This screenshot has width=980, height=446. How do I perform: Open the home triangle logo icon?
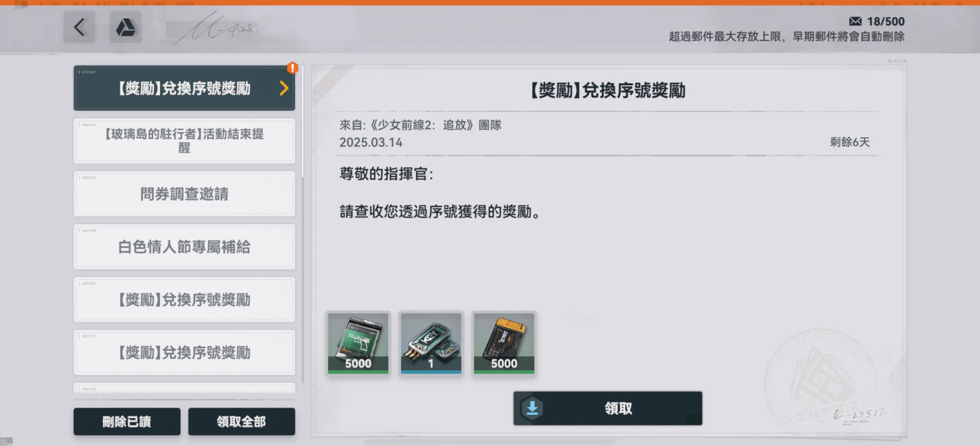point(126,27)
